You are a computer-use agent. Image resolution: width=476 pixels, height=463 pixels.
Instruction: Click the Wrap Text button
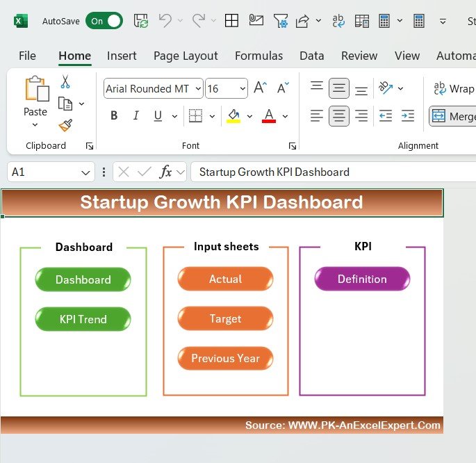click(x=454, y=88)
